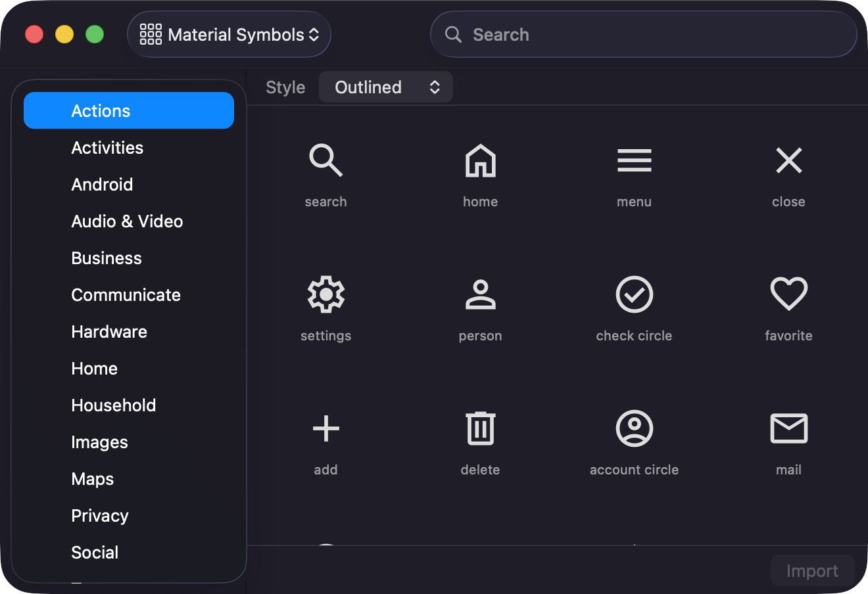Select the person symbol
The height and width of the screenshot is (594, 868).
480,294
